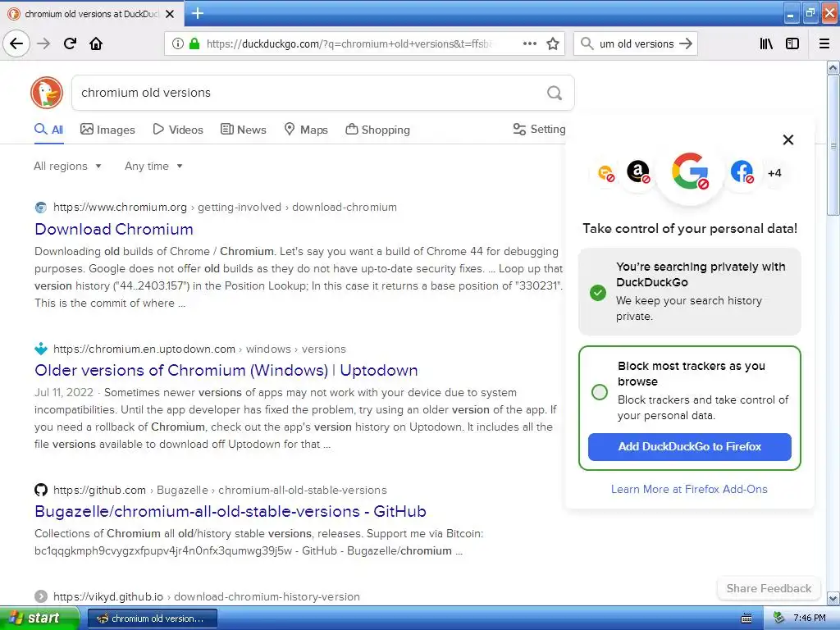This screenshot has height=630, width=840.
Task: Switch to the Shopping tab
Action: (377, 130)
